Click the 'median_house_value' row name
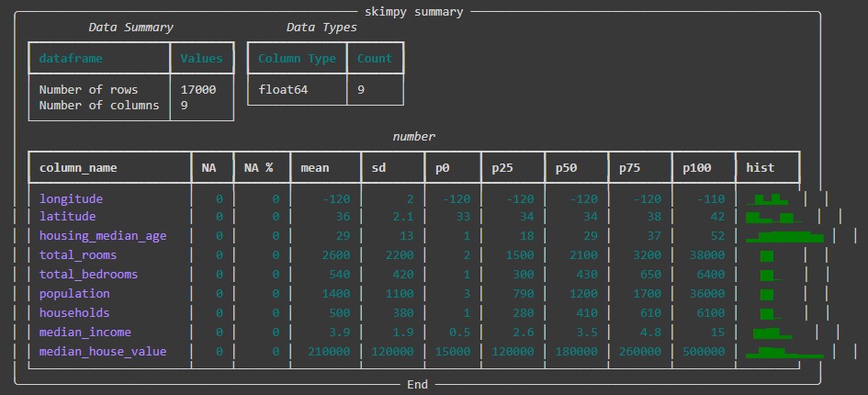Screen dimensions: 868x395 (x=103, y=352)
